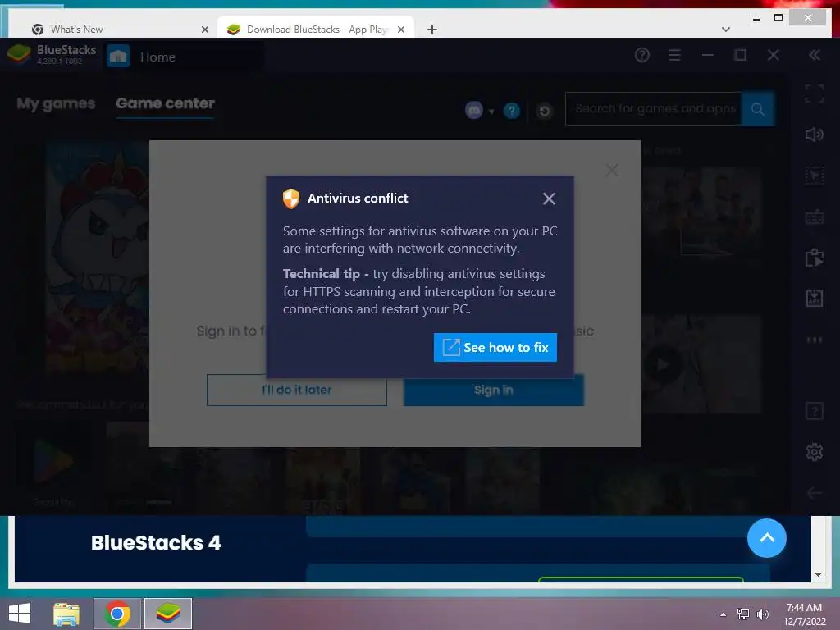Open BlueStacks settings gear icon
This screenshot has height=630, width=840.
pos(815,452)
